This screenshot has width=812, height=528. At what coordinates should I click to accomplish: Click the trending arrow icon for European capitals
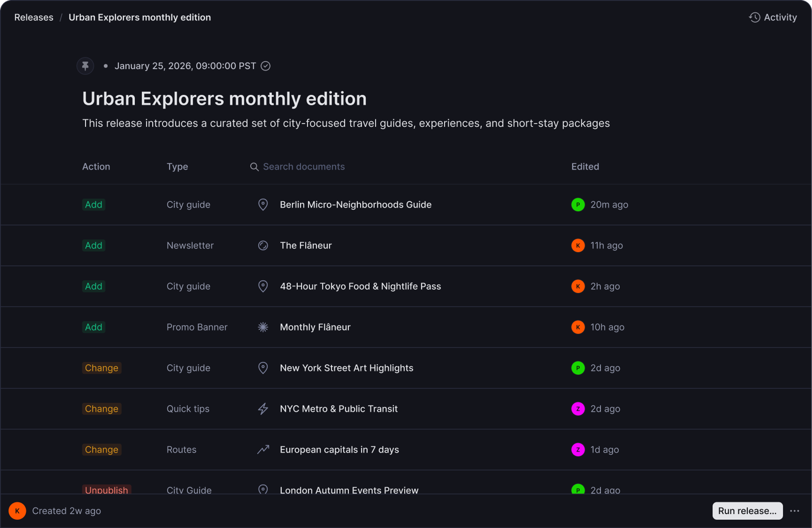[x=263, y=450]
